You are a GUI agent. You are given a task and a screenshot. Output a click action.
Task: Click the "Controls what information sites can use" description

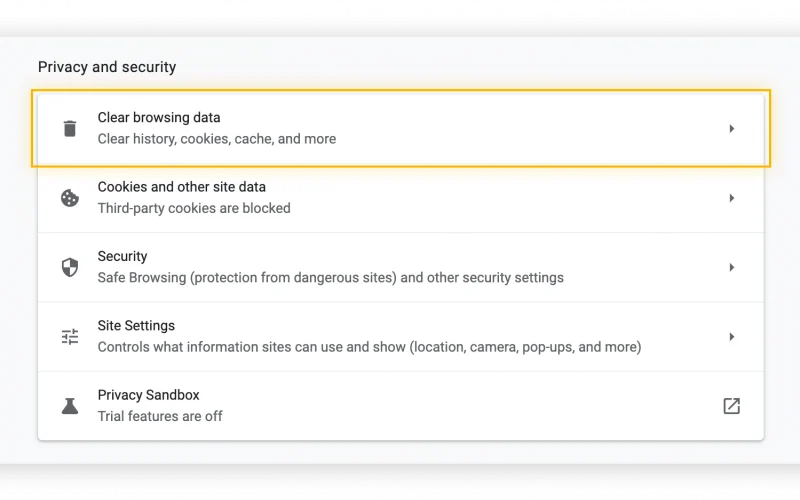pos(369,347)
